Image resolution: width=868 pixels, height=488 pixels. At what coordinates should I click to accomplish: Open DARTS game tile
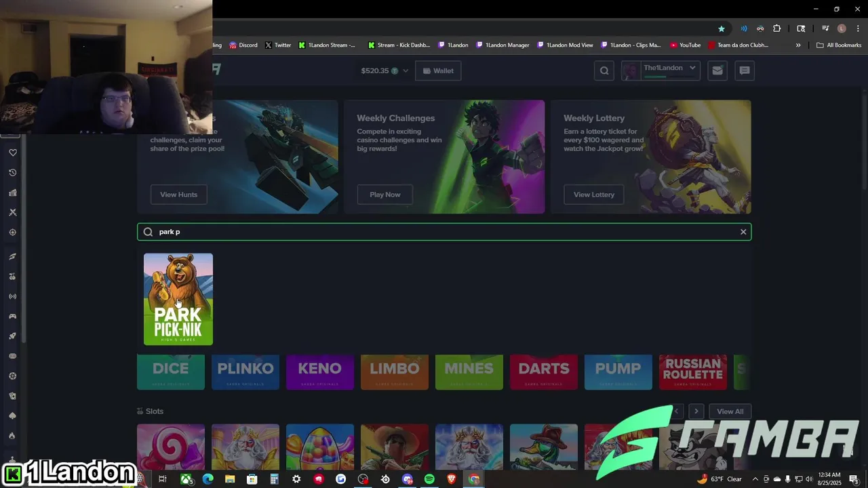(544, 372)
